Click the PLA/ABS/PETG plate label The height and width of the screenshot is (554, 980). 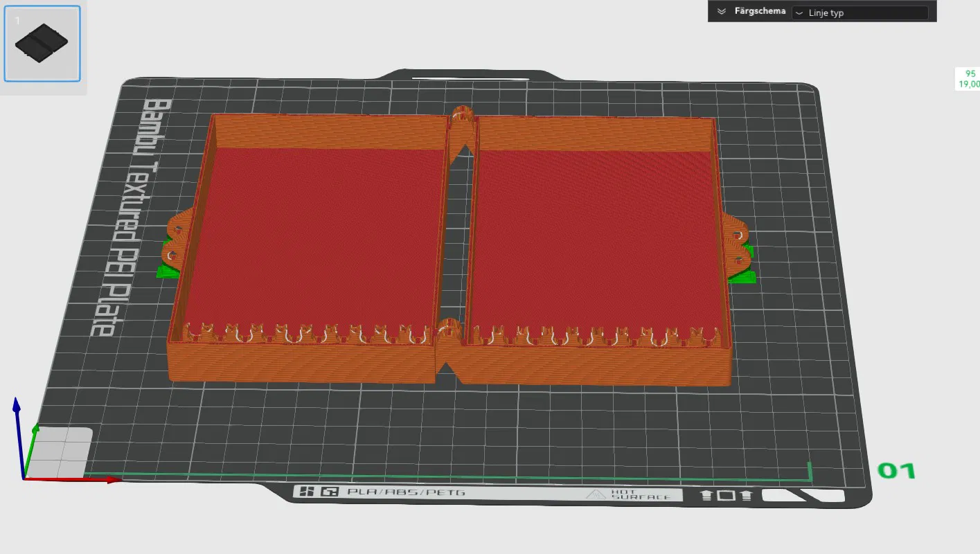(406, 492)
